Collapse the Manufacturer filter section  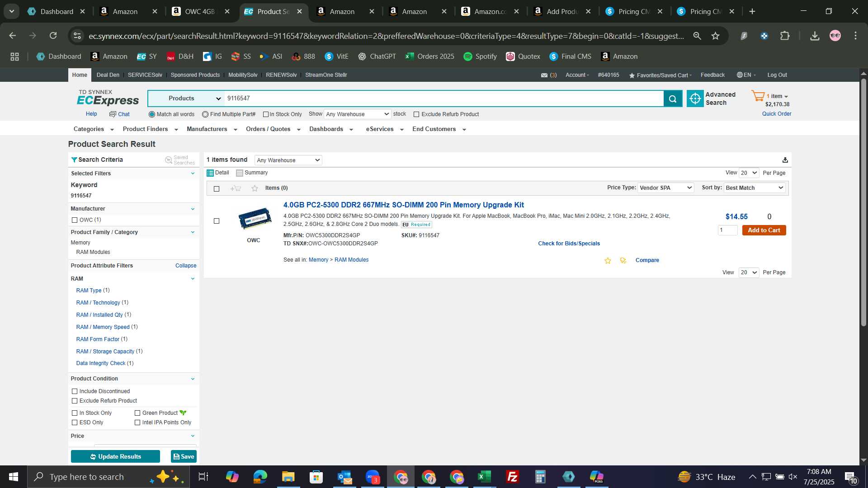coord(193,209)
